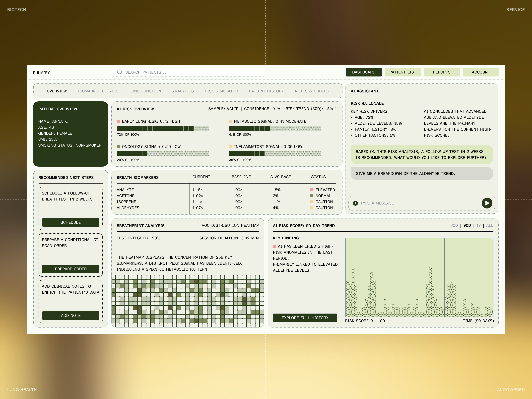Click the Oncology Signal green indicator square

coord(118,146)
